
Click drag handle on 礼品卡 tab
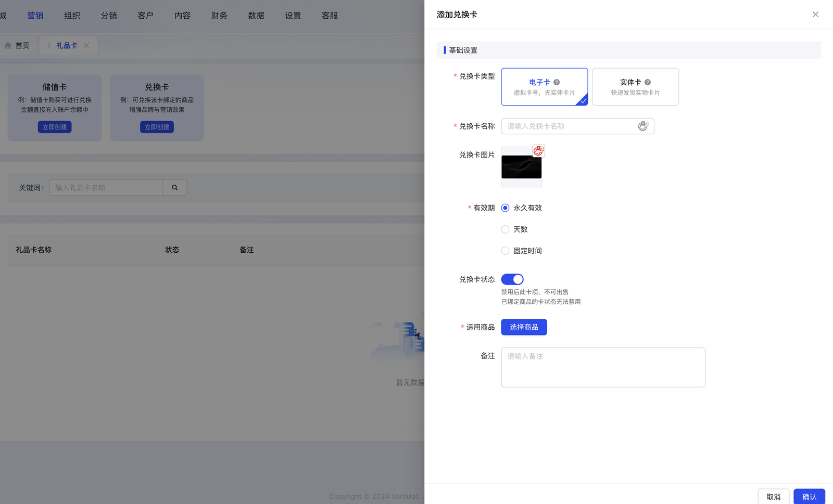click(49, 46)
